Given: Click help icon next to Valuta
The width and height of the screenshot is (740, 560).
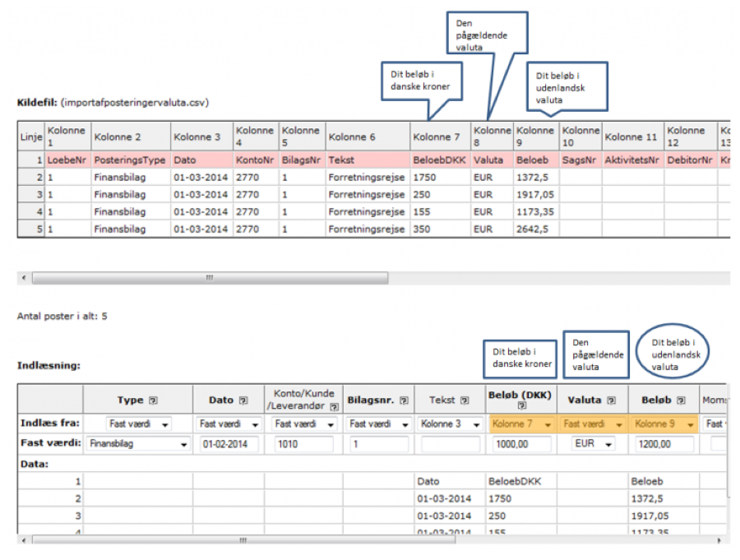Looking at the screenshot, I should [611, 400].
